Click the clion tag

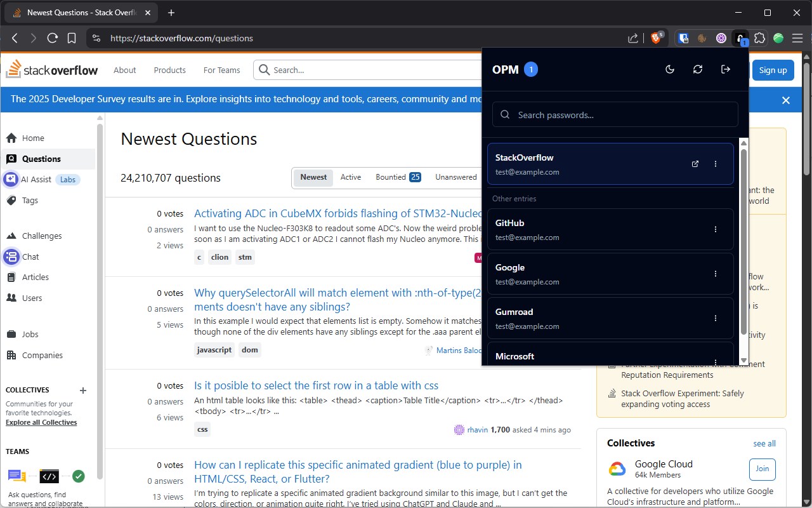pyautogui.click(x=219, y=257)
